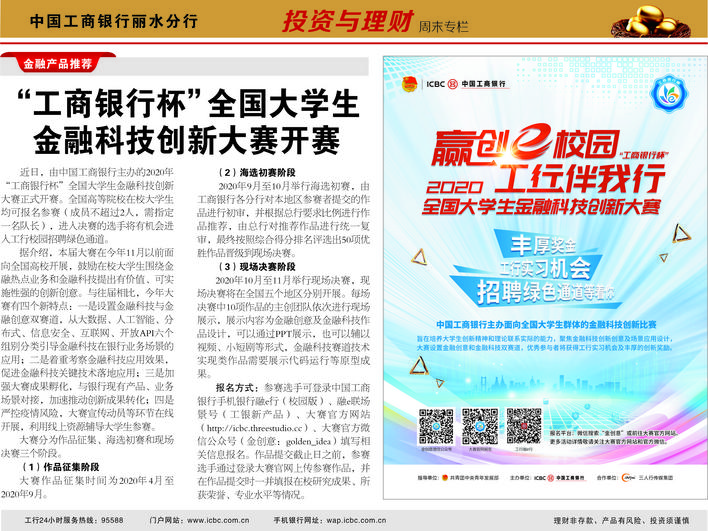
Task: Click the '主办单位' label on the poster
Action: pos(521,477)
